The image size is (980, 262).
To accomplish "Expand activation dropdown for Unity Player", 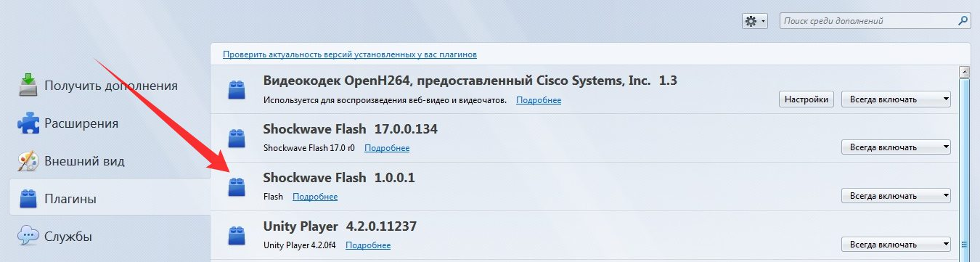I will [896, 245].
